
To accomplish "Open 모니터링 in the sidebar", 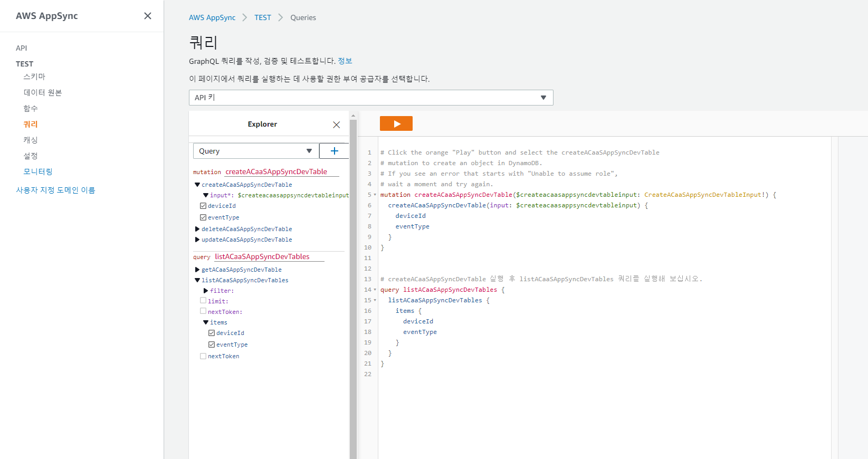I will point(38,171).
